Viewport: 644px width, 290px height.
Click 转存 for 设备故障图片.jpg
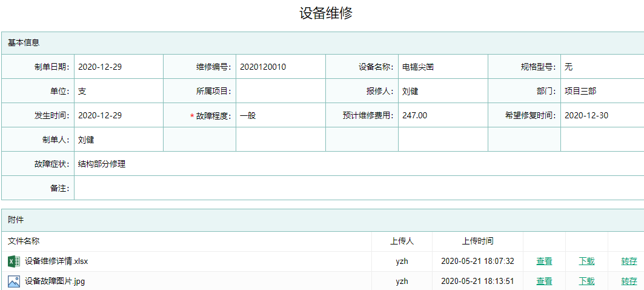[629, 282]
